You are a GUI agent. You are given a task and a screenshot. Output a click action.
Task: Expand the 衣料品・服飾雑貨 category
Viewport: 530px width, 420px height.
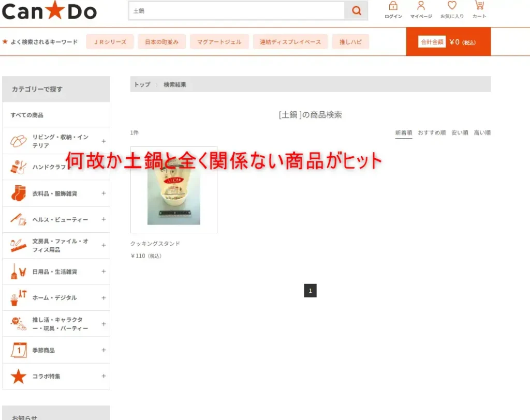click(104, 193)
